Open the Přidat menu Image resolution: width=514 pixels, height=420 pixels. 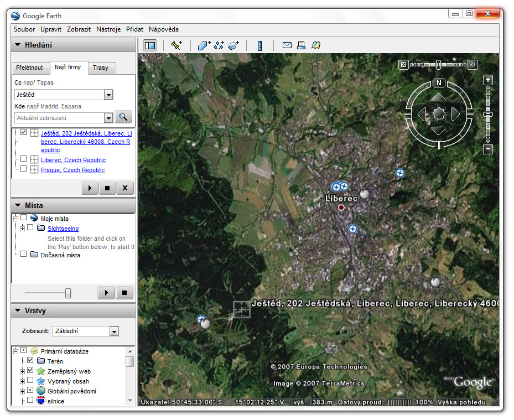[x=135, y=29]
